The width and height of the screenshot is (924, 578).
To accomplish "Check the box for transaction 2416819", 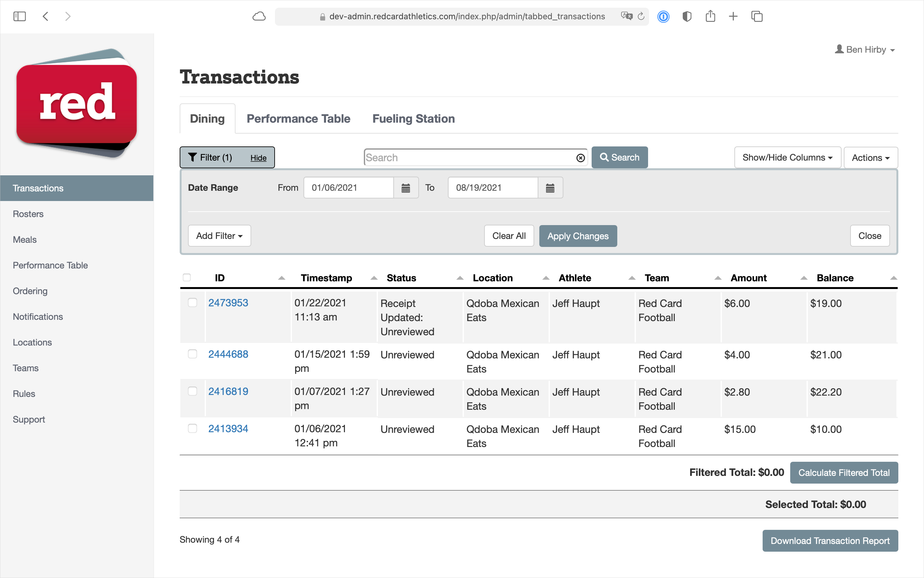I will [193, 391].
